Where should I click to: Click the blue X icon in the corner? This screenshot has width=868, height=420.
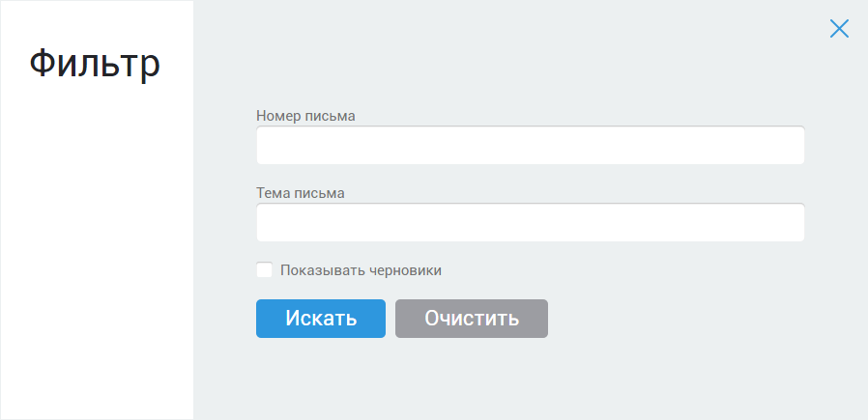click(x=839, y=29)
